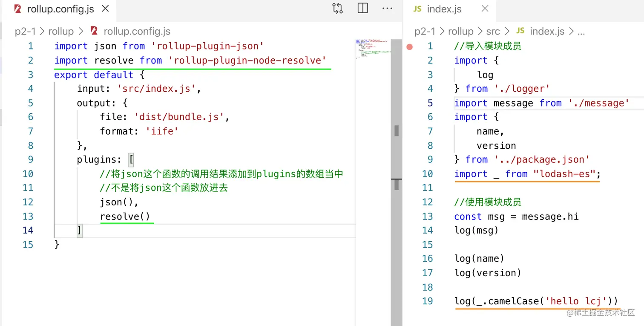644x326 pixels.
Task: Open the rollup breadcrumb folder above rollup.config.js
Action: (61, 31)
